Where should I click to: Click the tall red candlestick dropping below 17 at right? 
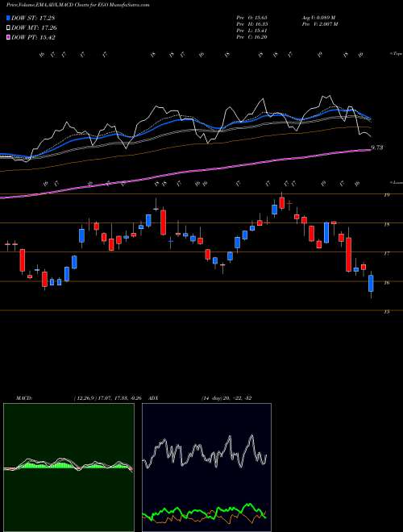(x=348, y=255)
